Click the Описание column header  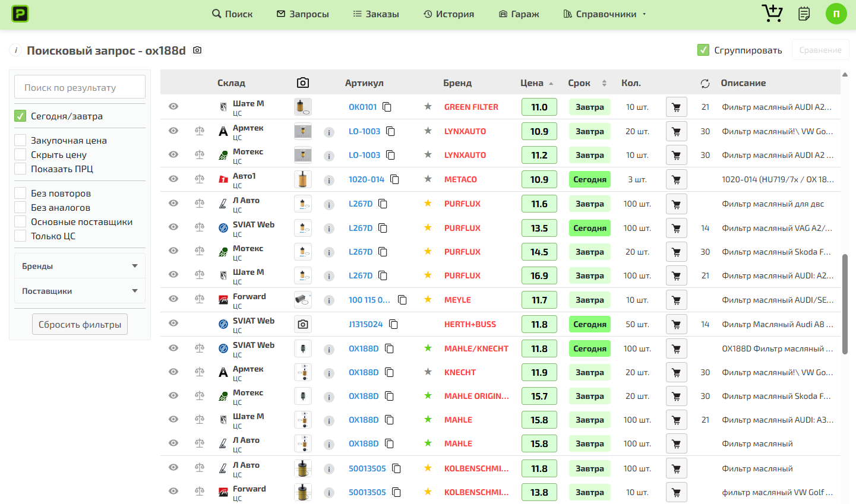(x=743, y=83)
